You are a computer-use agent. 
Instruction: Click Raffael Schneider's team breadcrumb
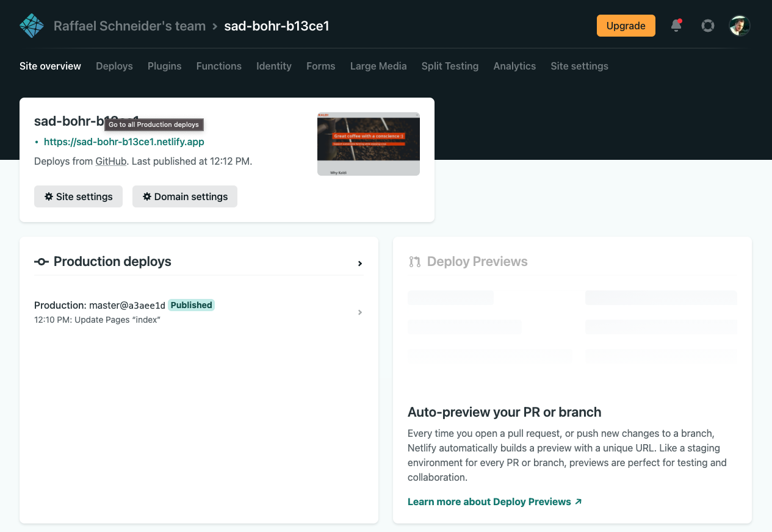coord(129,26)
